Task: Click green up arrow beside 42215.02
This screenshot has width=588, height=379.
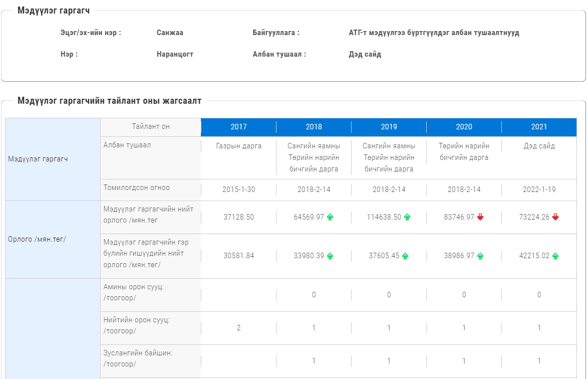Action: coord(555,256)
